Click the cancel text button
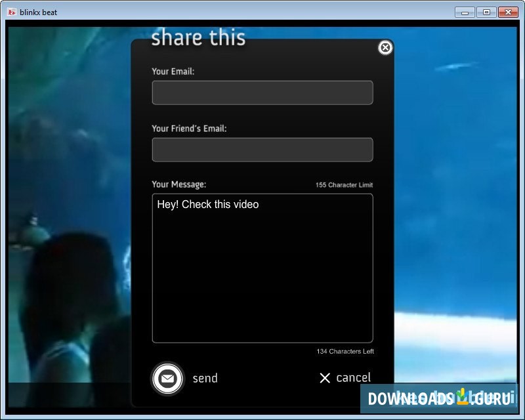525x420 pixels. click(353, 377)
